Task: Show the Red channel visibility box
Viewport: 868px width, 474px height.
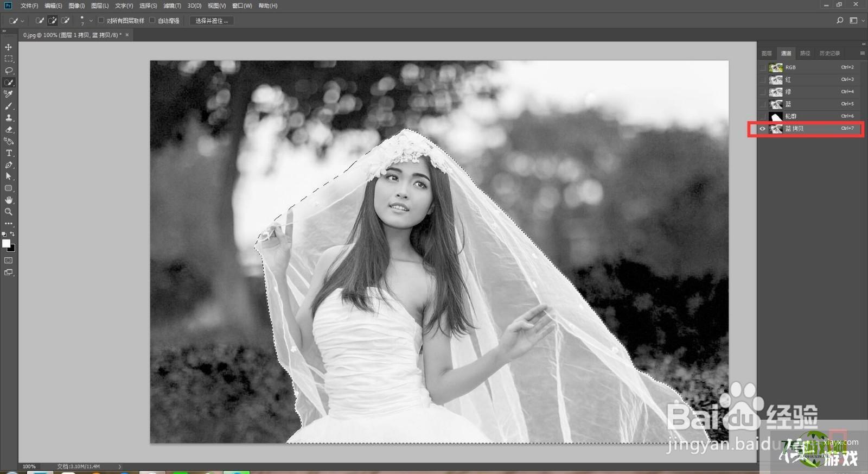Action: pyautogui.click(x=763, y=80)
